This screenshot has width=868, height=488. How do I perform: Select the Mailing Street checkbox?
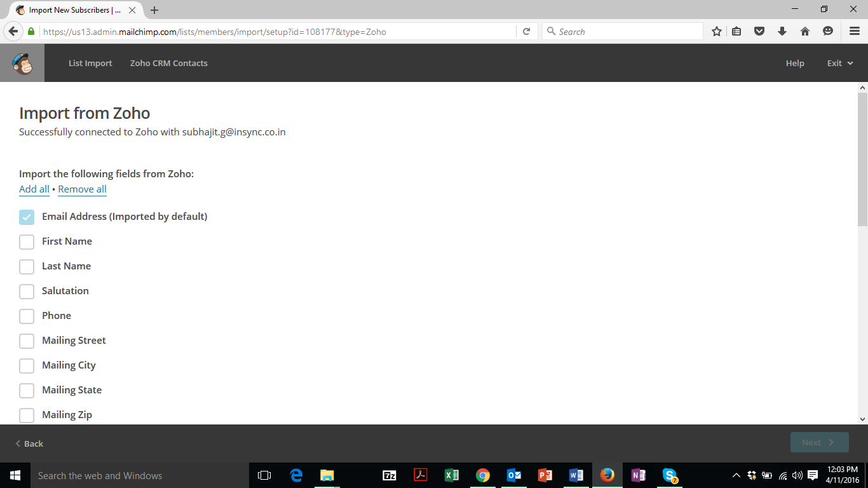[27, 341]
